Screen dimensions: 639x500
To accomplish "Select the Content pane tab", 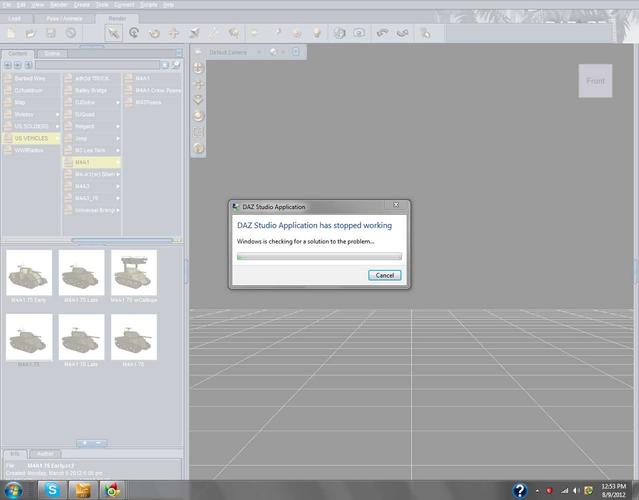I will point(18,53).
